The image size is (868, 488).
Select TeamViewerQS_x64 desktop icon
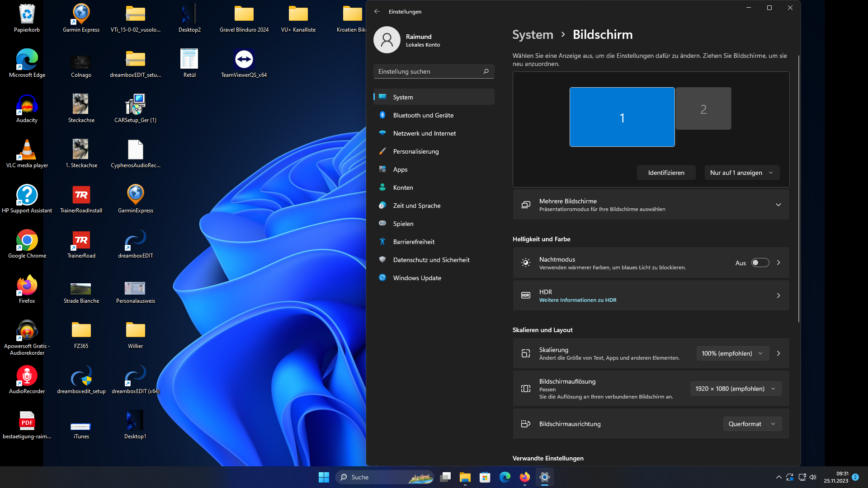click(244, 60)
